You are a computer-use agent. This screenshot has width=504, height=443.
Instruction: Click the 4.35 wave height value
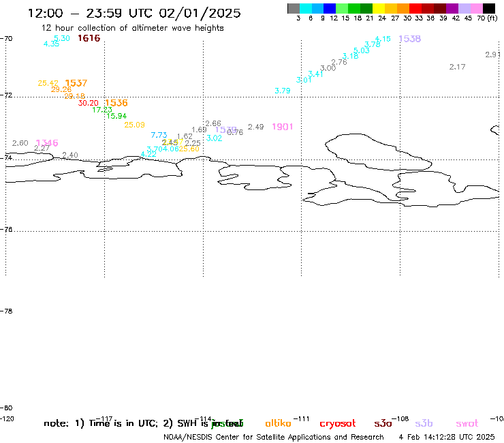pyautogui.click(x=52, y=44)
